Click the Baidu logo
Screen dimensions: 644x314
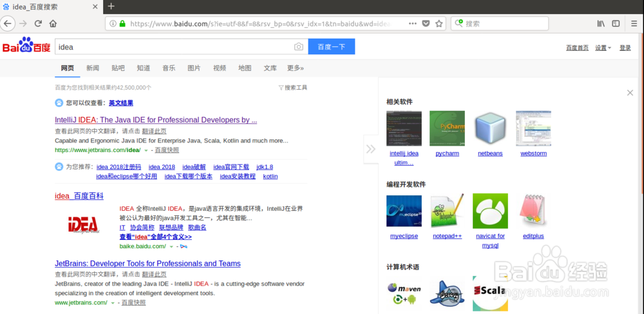[x=26, y=46]
